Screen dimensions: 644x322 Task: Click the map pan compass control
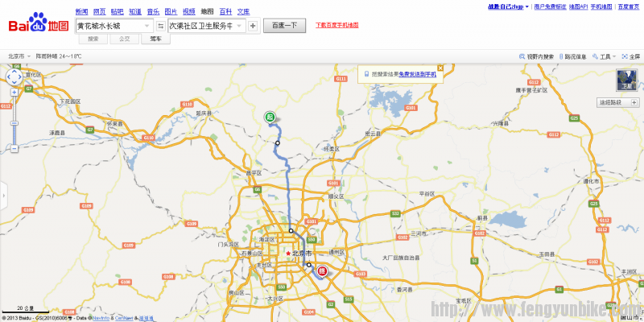click(14, 78)
